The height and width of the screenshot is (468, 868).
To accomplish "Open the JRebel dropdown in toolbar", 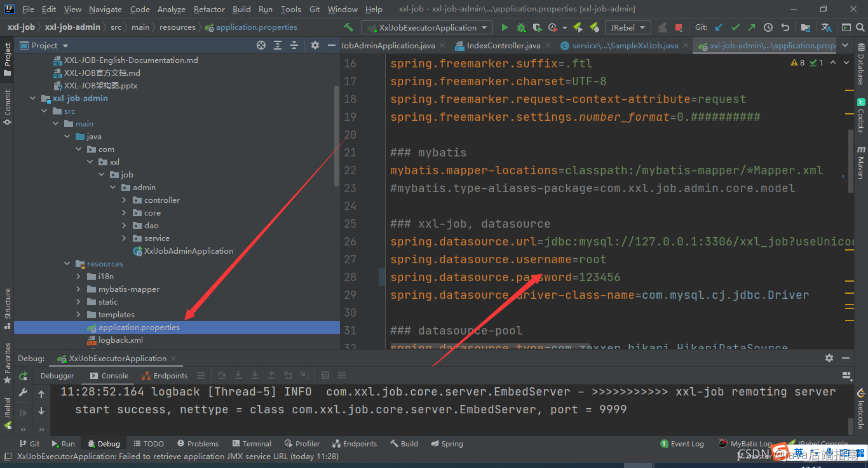I will pos(627,27).
